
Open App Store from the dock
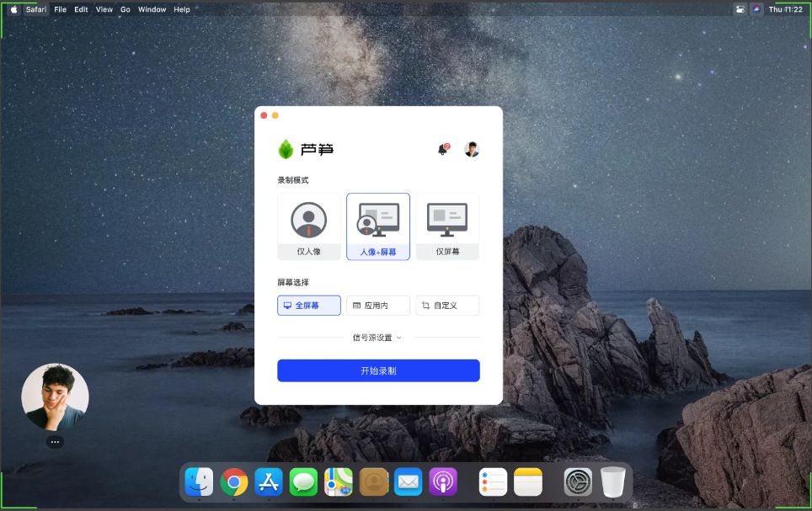pyautogui.click(x=269, y=482)
